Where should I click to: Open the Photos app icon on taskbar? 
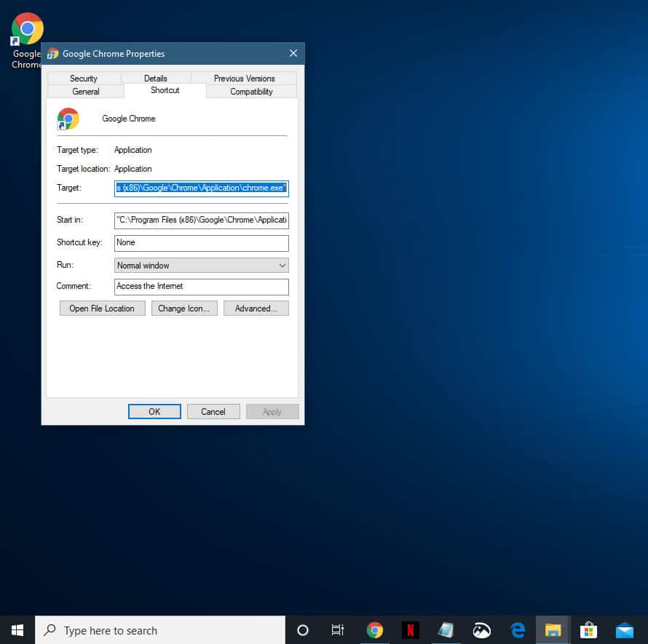(482, 630)
